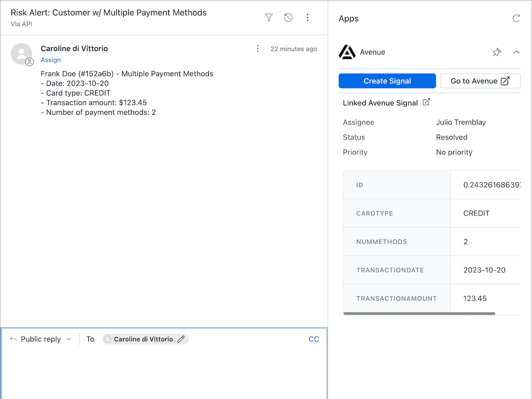The height and width of the screenshot is (399, 532).
Task: Add CC recipients to reply
Action: (x=314, y=339)
